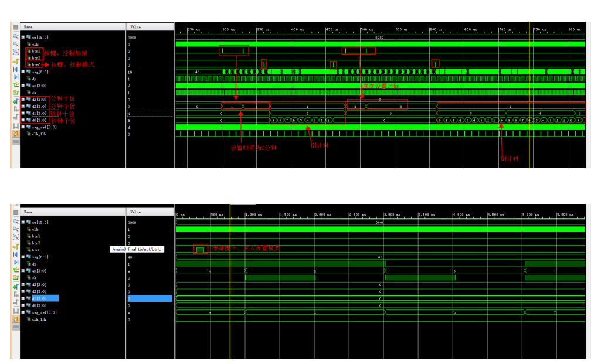The height and width of the screenshot is (364, 591).
Task: Expand seg_sel[3:0] bus in bottom waveform
Action: tap(23, 312)
